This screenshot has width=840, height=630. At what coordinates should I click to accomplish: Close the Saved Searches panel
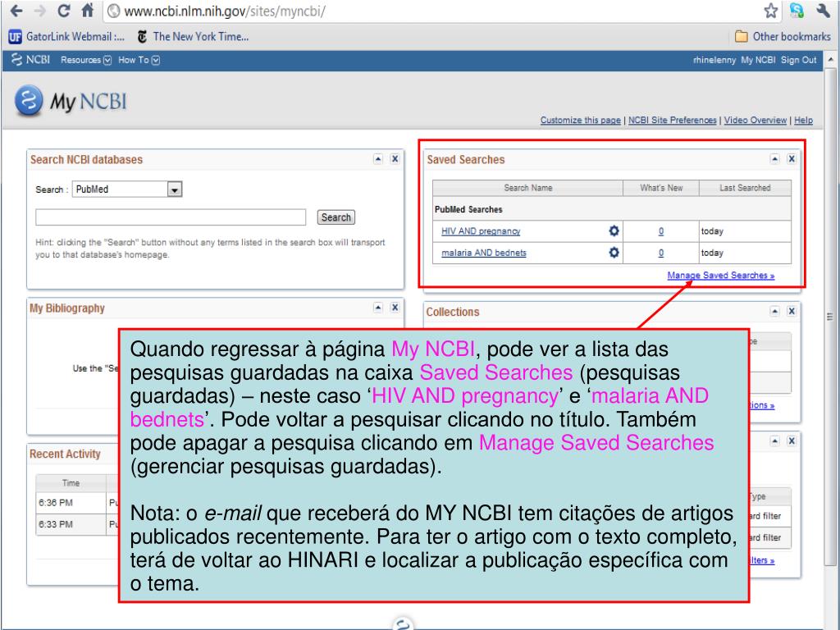[x=792, y=158]
